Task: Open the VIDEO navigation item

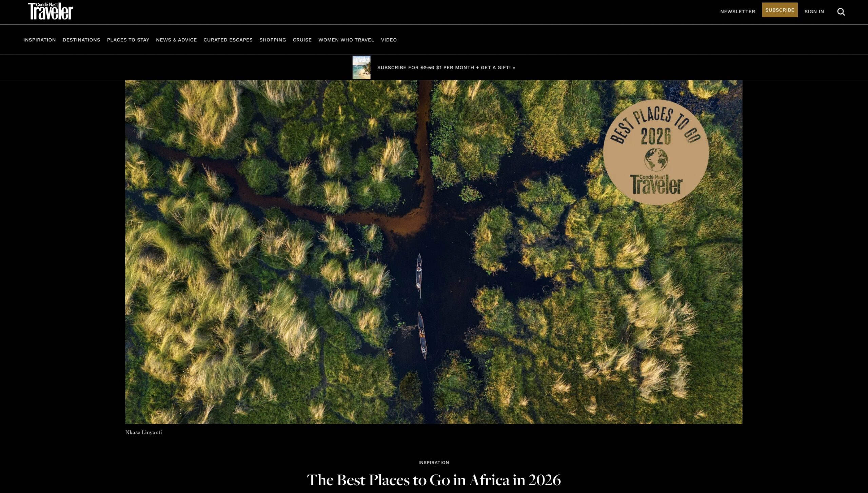Action: tap(388, 40)
